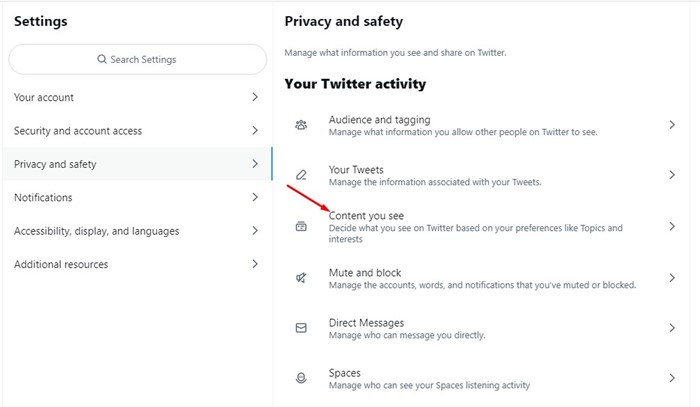700x407 pixels.
Task: Click the Spaces microphone icon
Action: pos(301,378)
